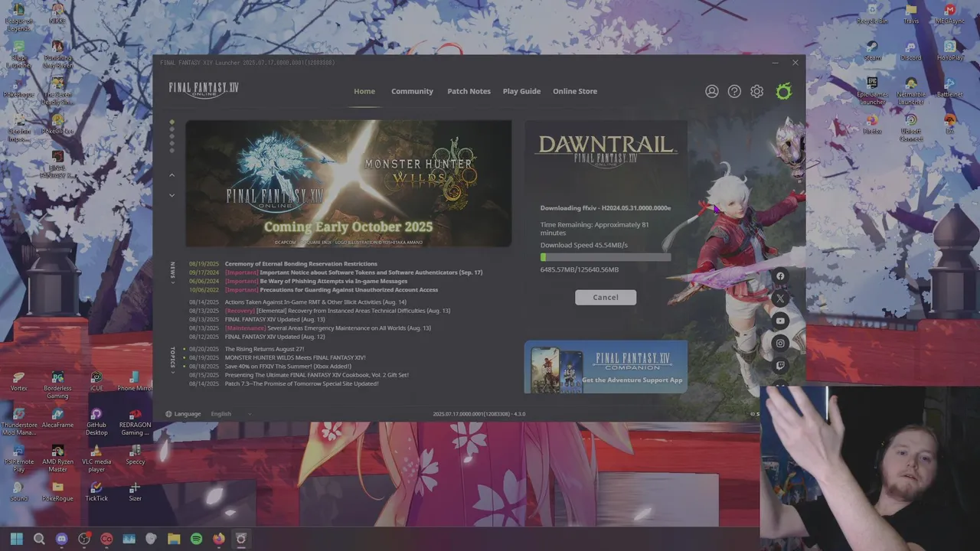This screenshot has width=980, height=551.
Task: Open the Vortex desktop shortcut
Action: (18, 381)
